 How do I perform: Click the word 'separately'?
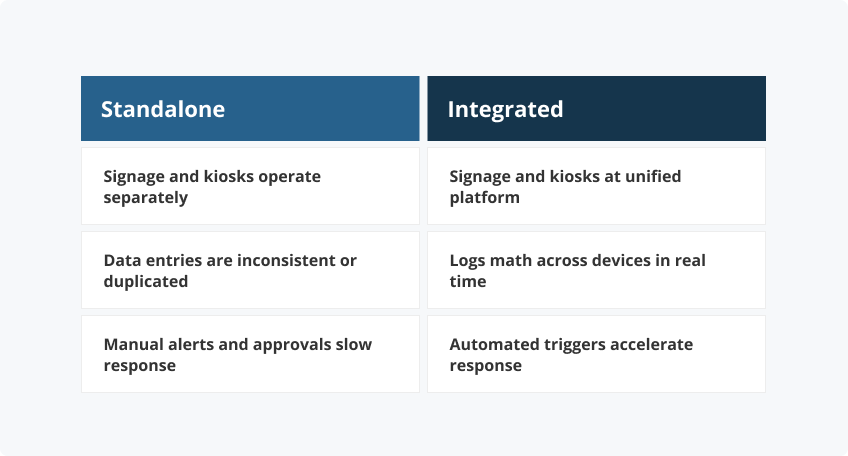pyautogui.click(x=146, y=197)
